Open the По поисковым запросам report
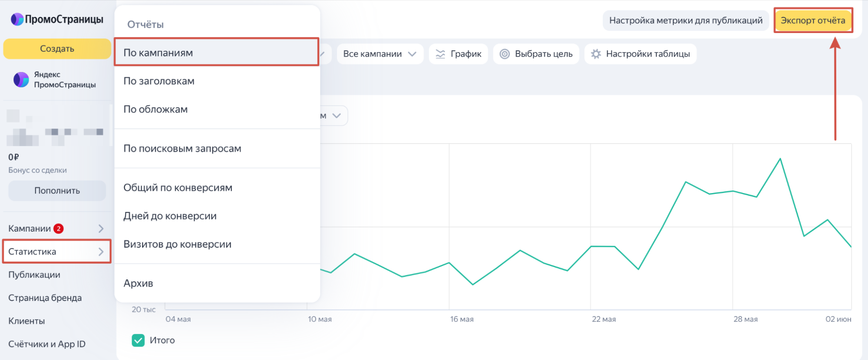This screenshot has width=868, height=360. click(x=182, y=149)
